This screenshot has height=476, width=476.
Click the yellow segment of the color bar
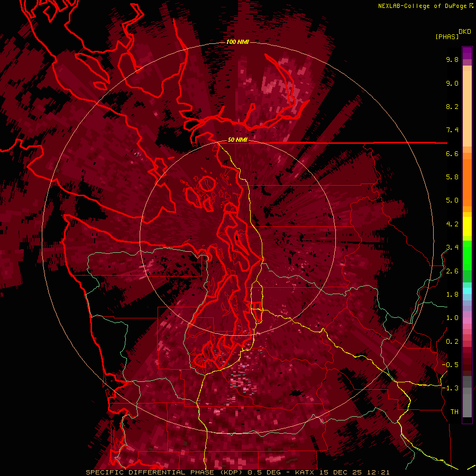point(467,226)
